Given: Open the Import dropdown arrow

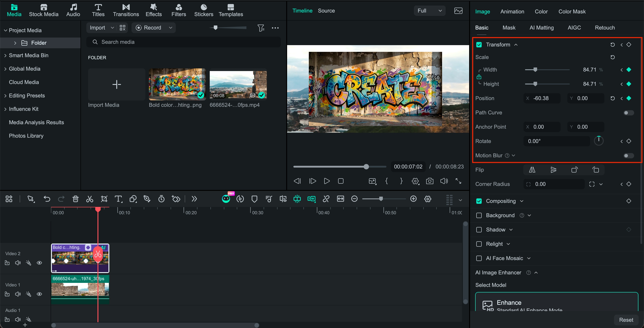Looking at the screenshot, I should [112, 28].
